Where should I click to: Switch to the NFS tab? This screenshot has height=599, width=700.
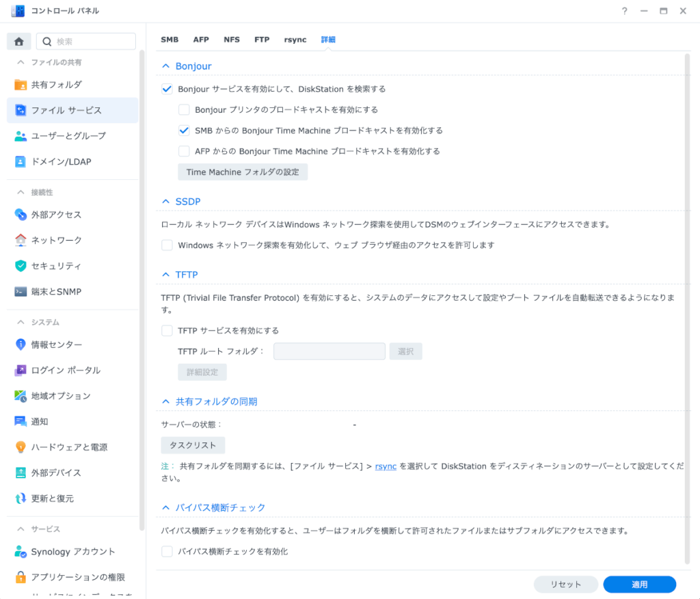[232, 39]
